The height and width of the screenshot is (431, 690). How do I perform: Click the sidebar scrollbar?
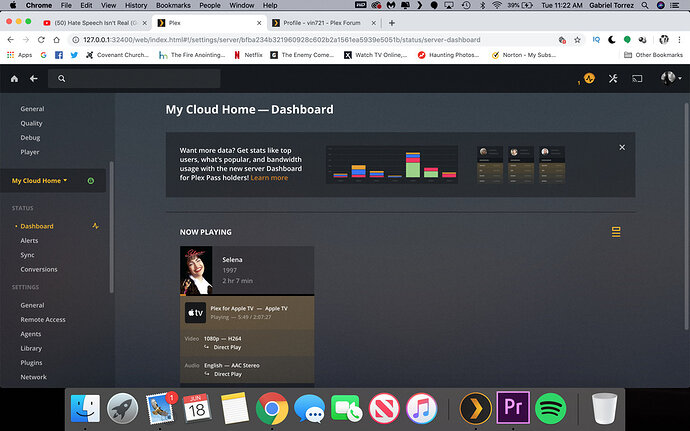(x=111, y=227)
